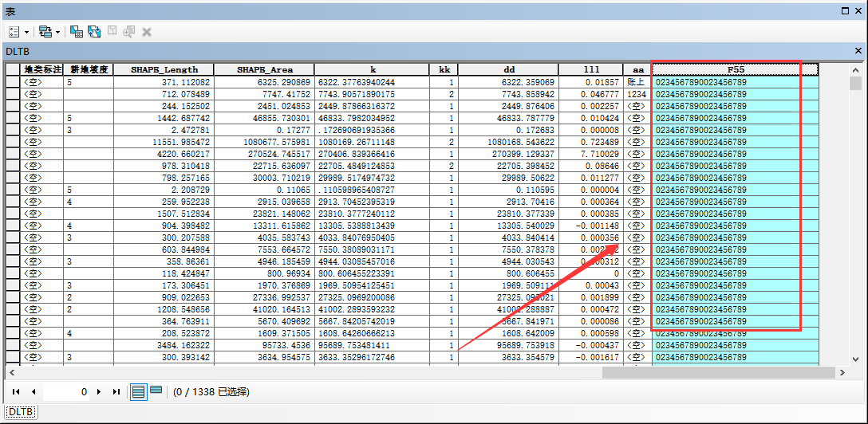868x424 pixels.
Task: Go to the previous record
Action: click(34, 392)
